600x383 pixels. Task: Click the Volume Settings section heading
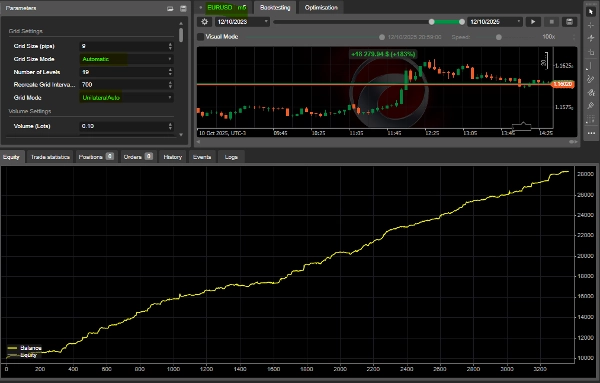coord(30,111)
